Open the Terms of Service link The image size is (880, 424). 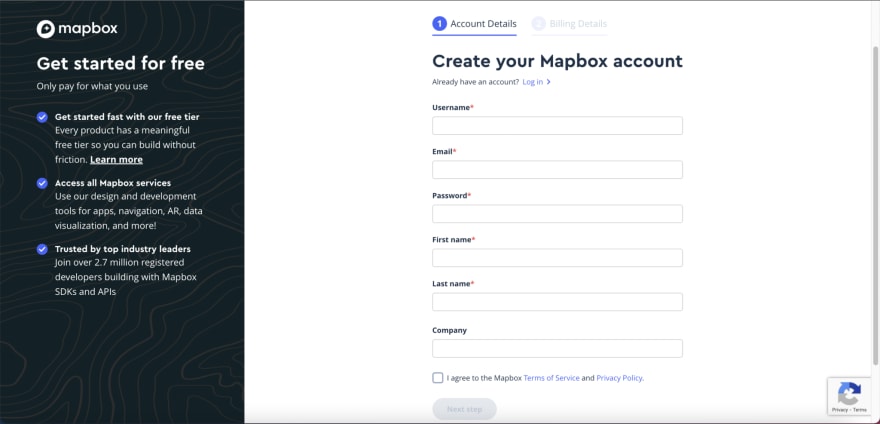(551, 378)
